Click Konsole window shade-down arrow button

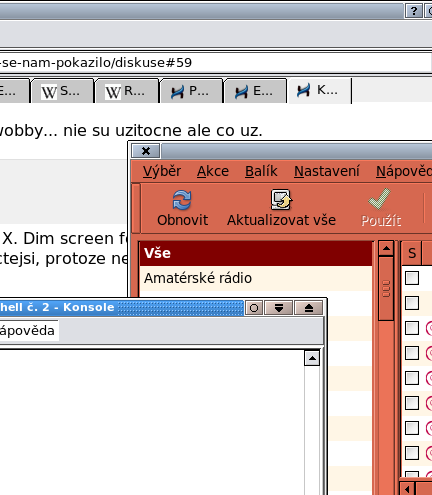tap(279, 308)
